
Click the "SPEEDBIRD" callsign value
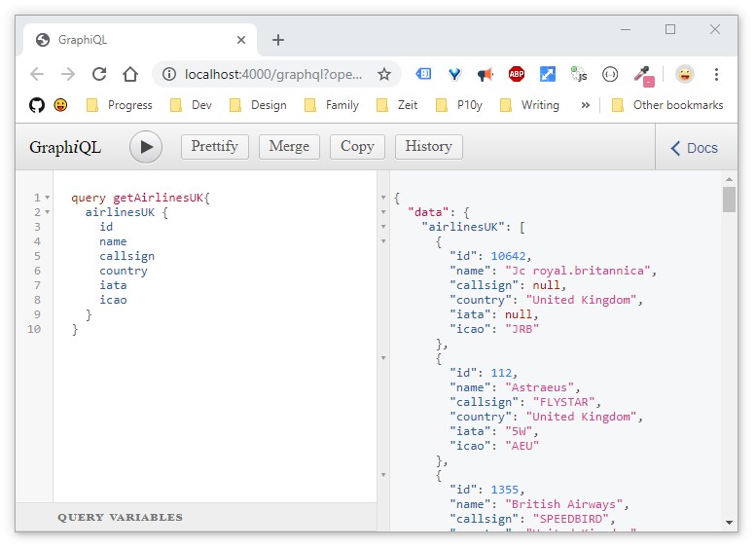pos(571,519)
